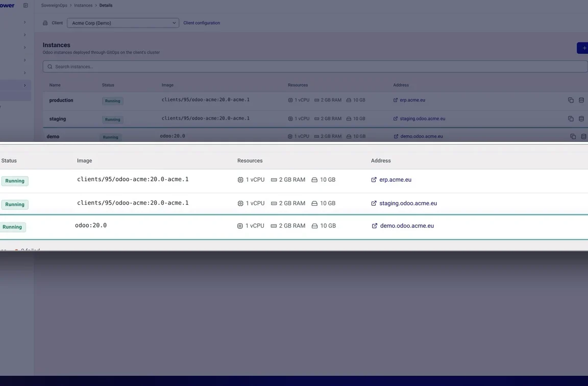Image resolution: width=588 pixels, height=386 pixels.
Task: Click the Address column header in the enlarged panel
Action: [x=381, y=160]
